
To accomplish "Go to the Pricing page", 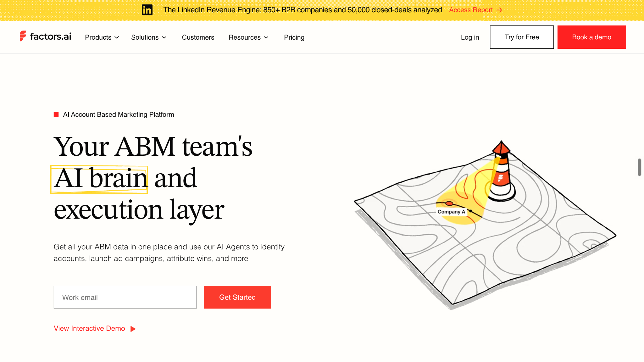I will coord(294,37).
